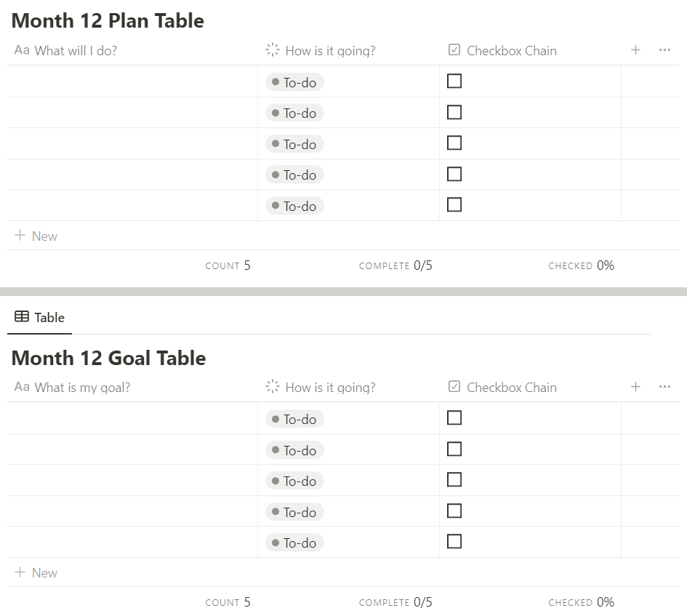The width and height of the screenshot is (687, 616).
Task: Add a New row to Plan Table
Action: point(36,236)
